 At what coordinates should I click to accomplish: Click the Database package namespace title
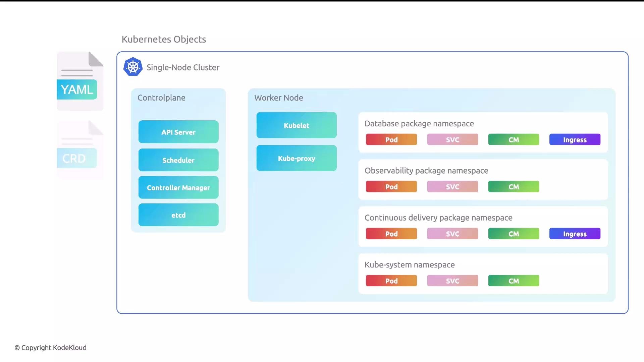[x=419, y=124]
